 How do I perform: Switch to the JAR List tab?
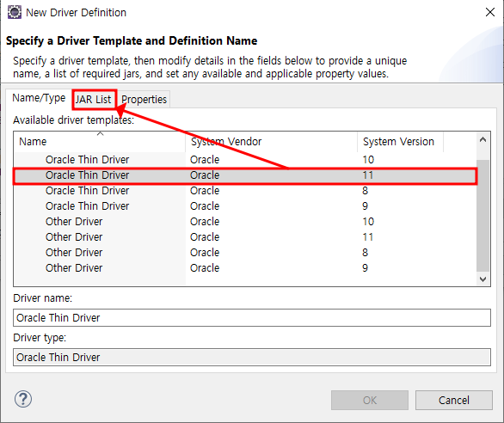click(94, 100)
